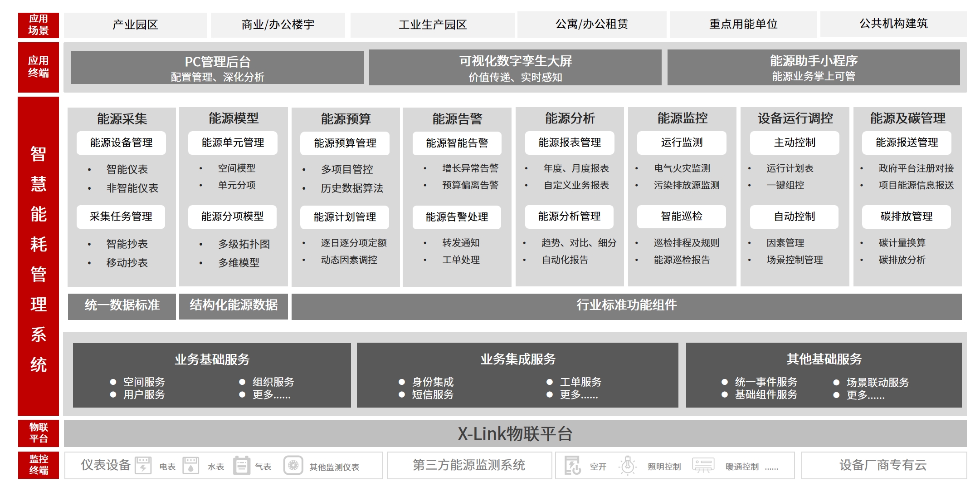Click the round gauge icon beside 其他监测仪表
Image resolution: width=980 pixels, height=487 pixels.
(293, 465)
